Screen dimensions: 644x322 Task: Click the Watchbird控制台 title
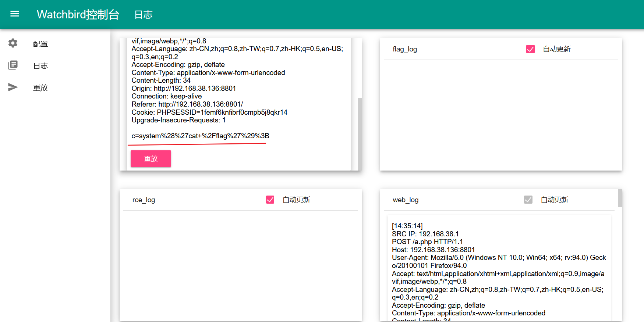(78, 14)
